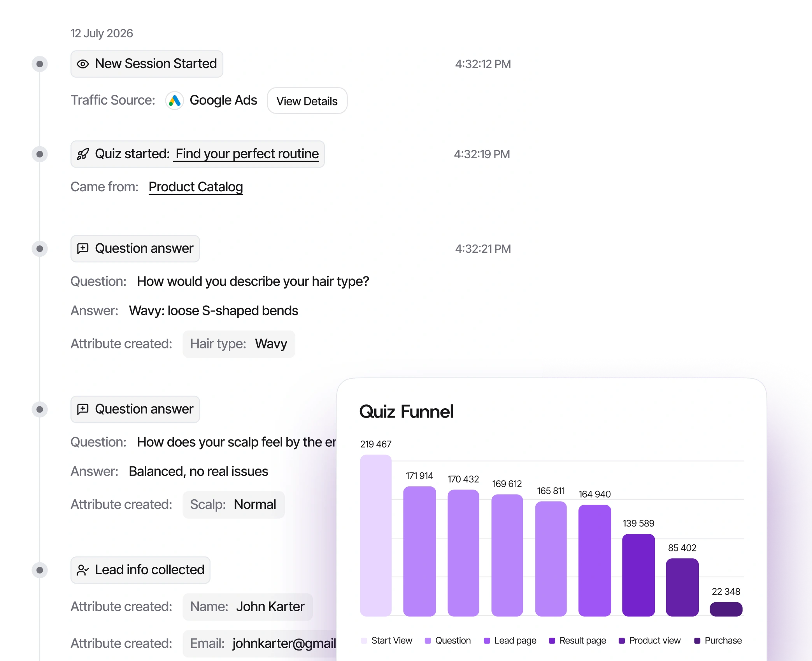Click the funnel bar labeled 171 914

click(419, 551)
